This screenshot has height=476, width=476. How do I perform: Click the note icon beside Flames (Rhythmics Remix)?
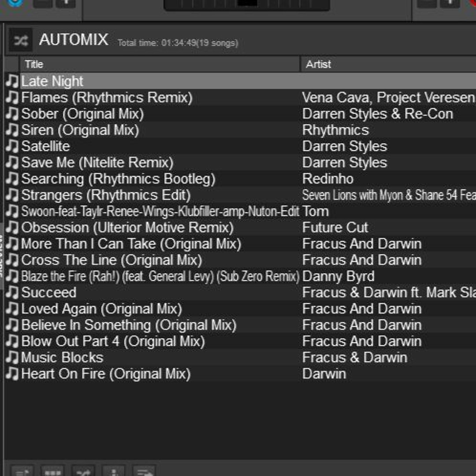[x=12, y=97]
